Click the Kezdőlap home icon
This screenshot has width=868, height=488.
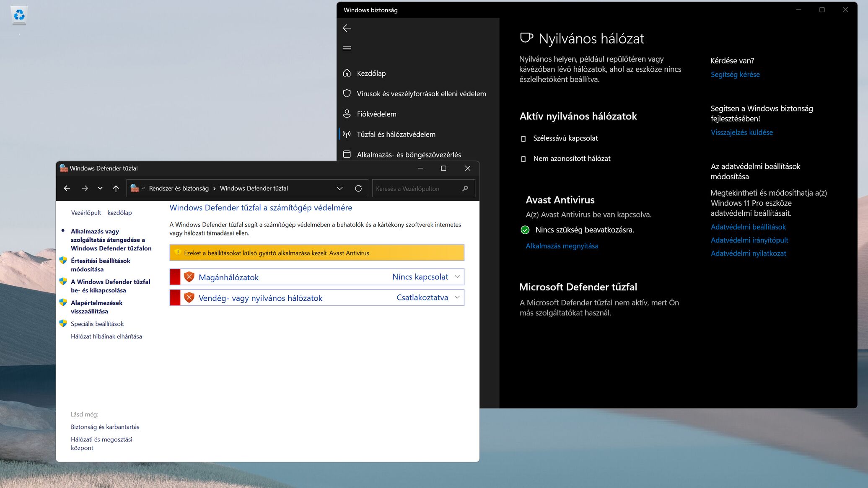[347, 73]
